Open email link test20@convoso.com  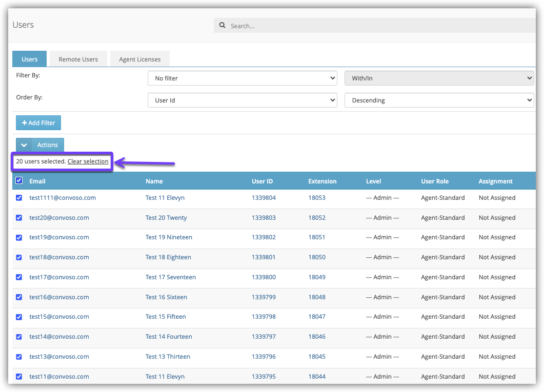pyautogui.click(x=59, y=218)
